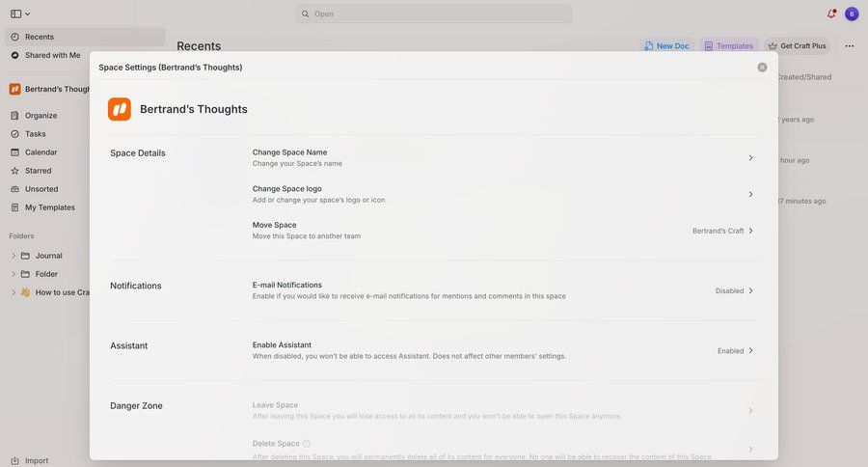
Task: Click the Recents page heading
Action: click(x=199, y=46)
